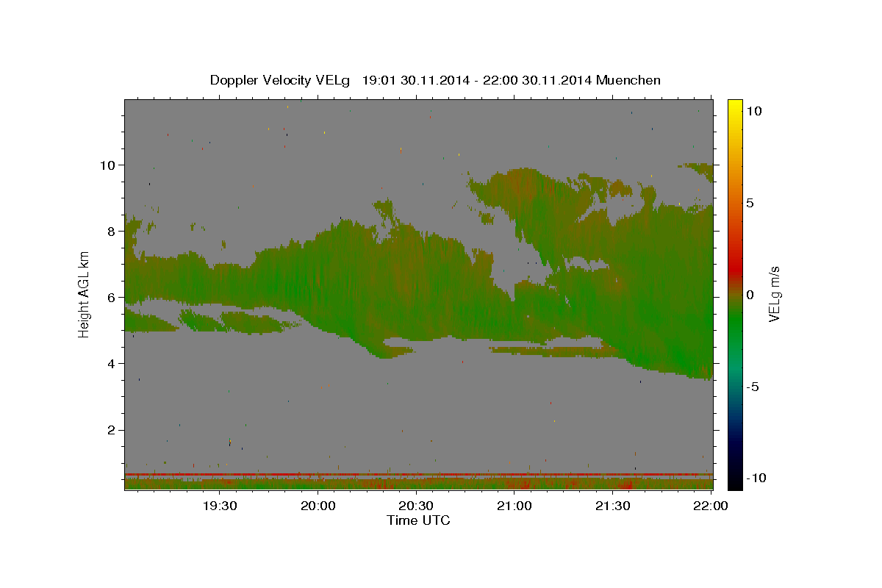882x588 pixels.
Task: Click the 19:30 time tick label
Action: [220, 506]
